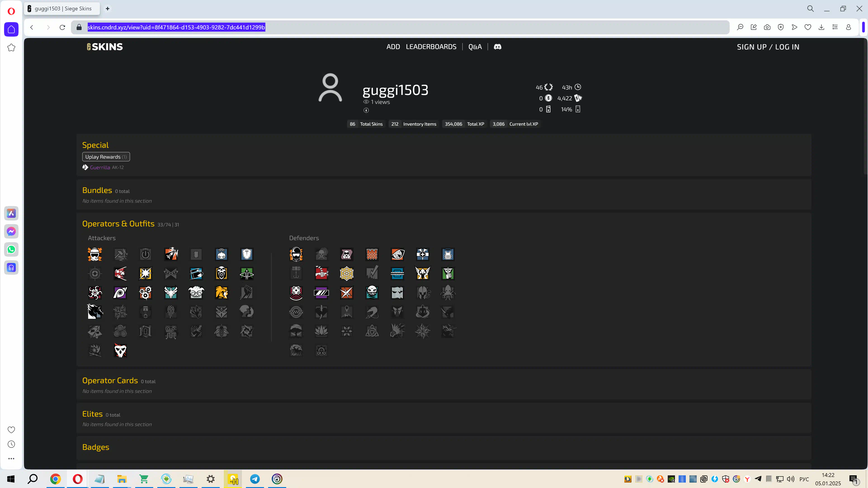Image resolution: width=868 pixels, height=488 pixels.
Task: Select the green Capitão crossbow operator icon
Action: (x=247, y=273)
